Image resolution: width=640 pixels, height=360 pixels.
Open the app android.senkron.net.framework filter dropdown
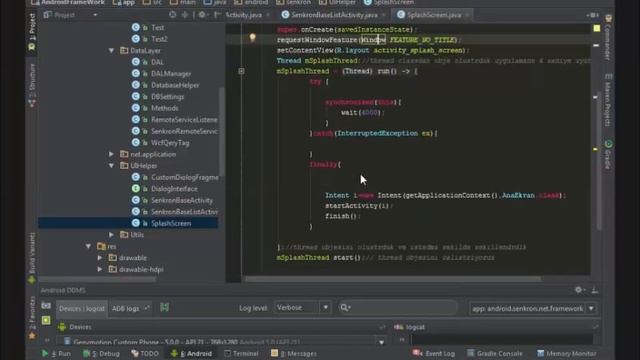pyautogui.click(x=533, y=309)
